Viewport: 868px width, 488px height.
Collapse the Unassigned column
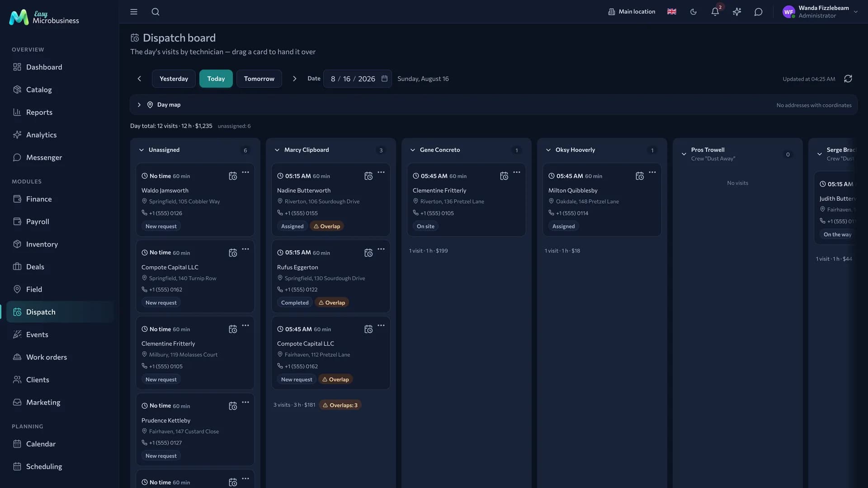pos(142,150)
